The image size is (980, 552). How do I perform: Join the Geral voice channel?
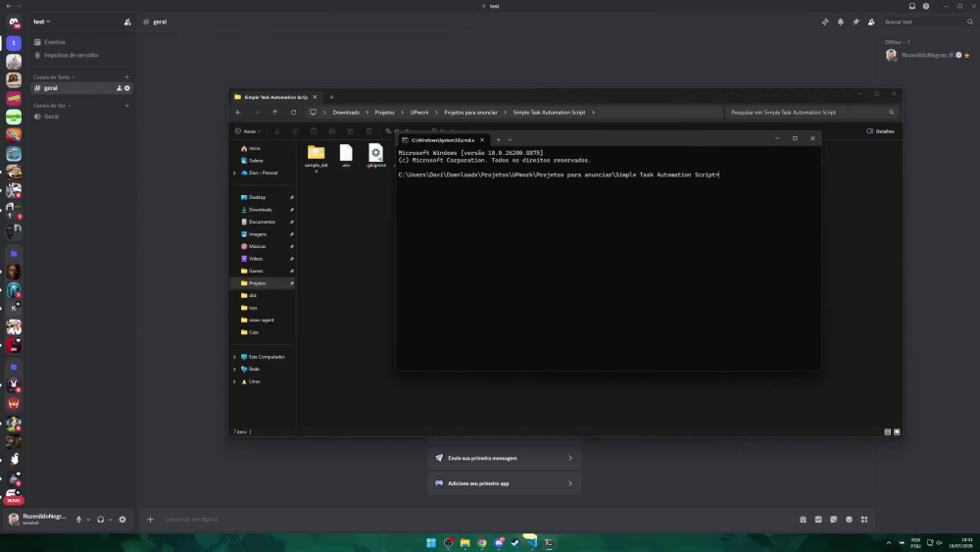click(x=80, y=117)
